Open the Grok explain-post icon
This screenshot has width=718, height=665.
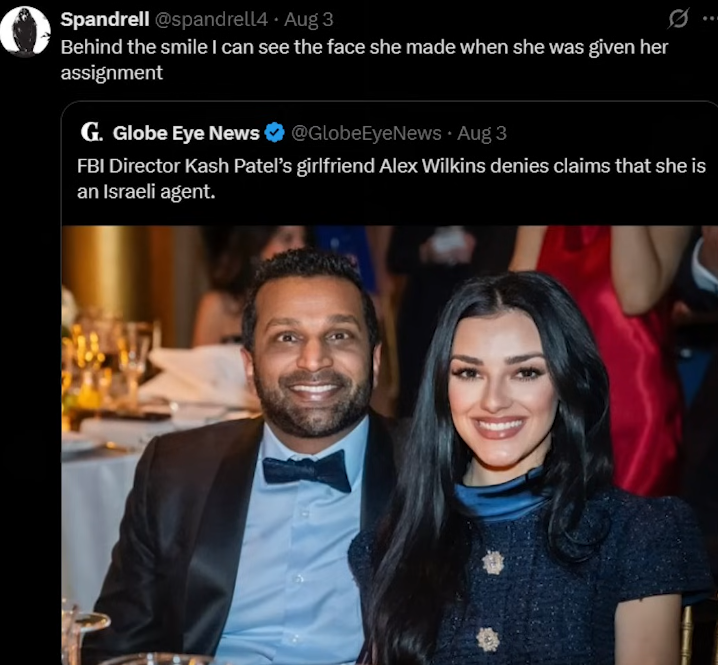click(x=678, y=19)
